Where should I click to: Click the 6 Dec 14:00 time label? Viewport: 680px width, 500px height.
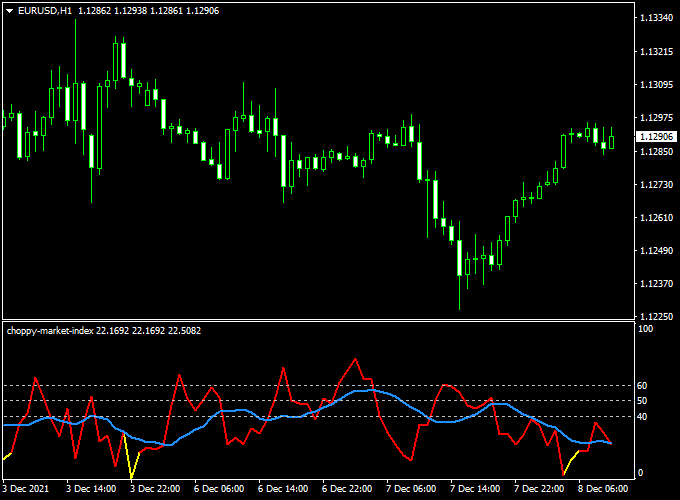click(283, 489)
